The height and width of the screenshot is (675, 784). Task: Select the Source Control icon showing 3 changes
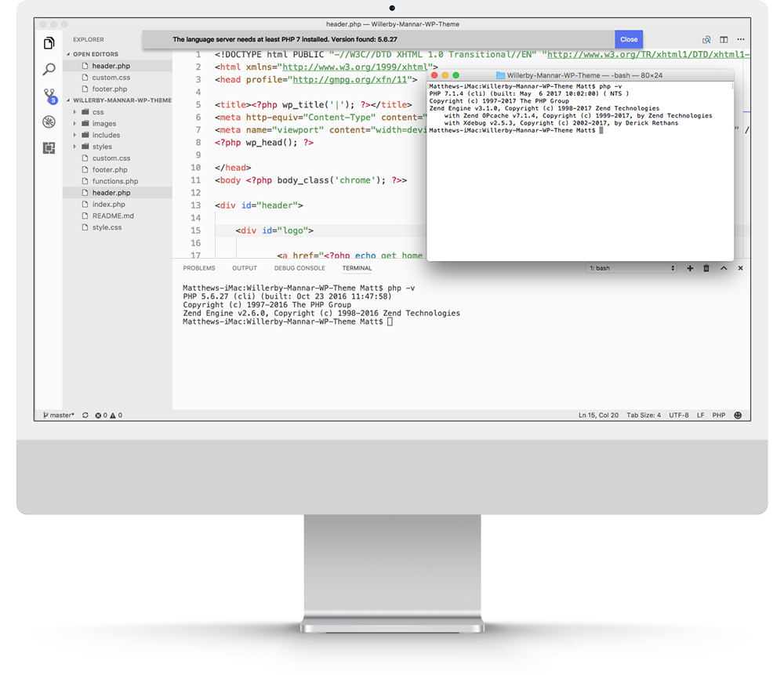coord(49,96)
